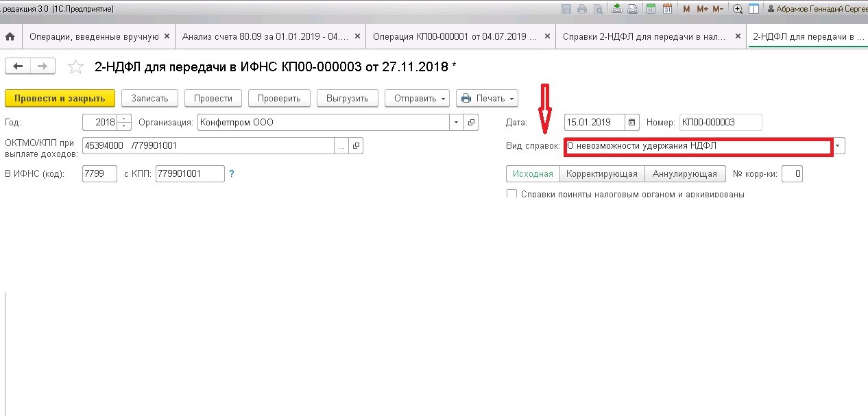Viewport: 868px width, 416px height.
Task: Open calendar picker next to date 15.01.2019
Action: click(x=632, y=123)
